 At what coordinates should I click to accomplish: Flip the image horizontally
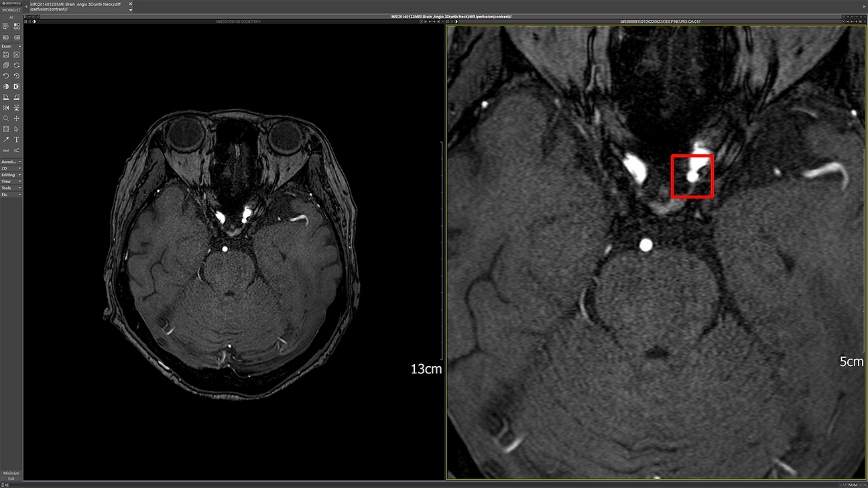5,107
